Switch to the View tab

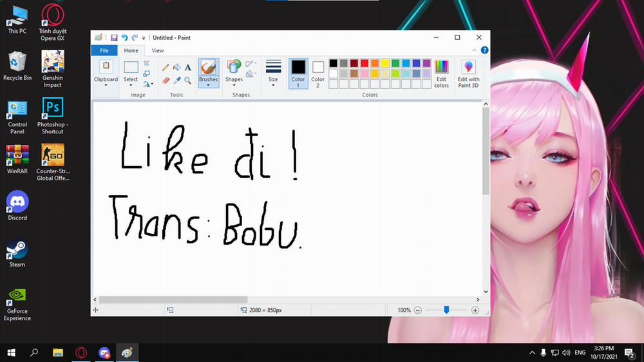(158, 50)
